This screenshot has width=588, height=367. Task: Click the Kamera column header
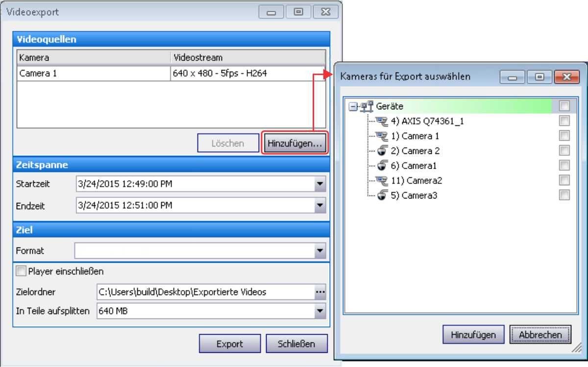94,57
